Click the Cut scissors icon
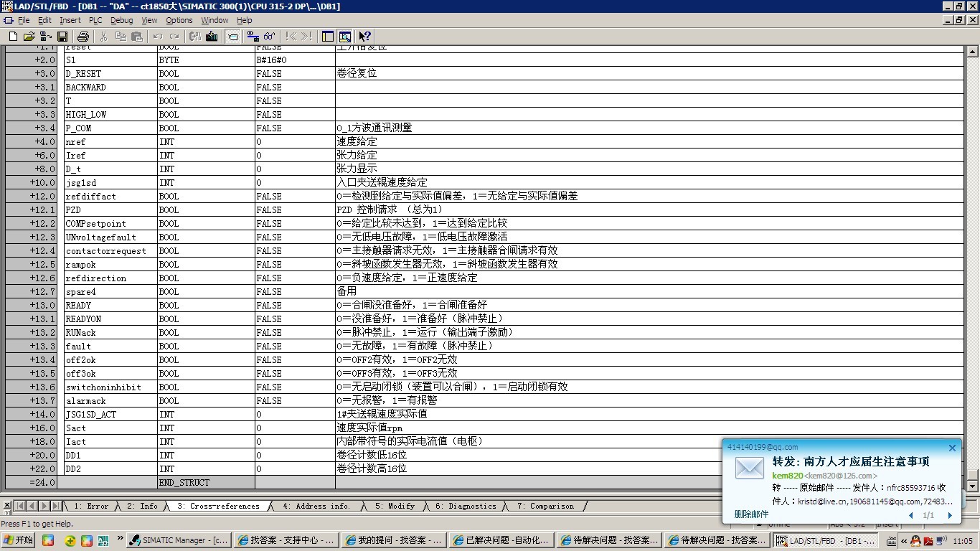This screenshot has height=551, width=980. point(104,36)
